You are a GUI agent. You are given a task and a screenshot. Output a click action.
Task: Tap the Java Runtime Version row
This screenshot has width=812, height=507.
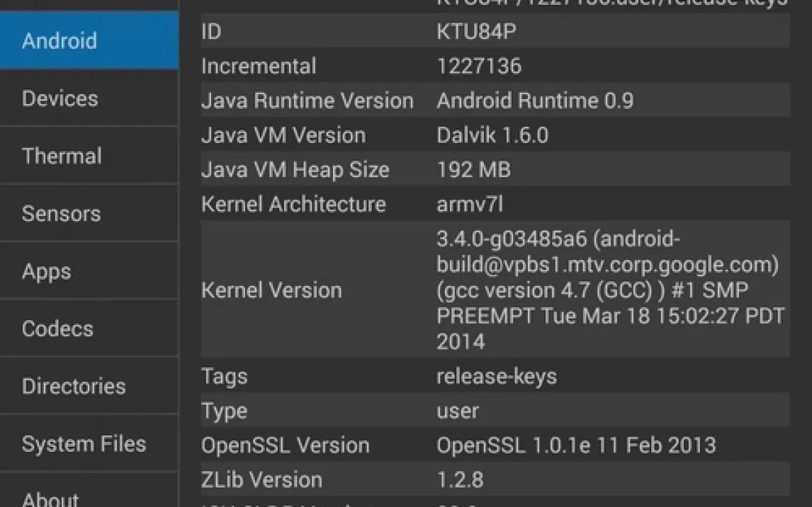495,101
